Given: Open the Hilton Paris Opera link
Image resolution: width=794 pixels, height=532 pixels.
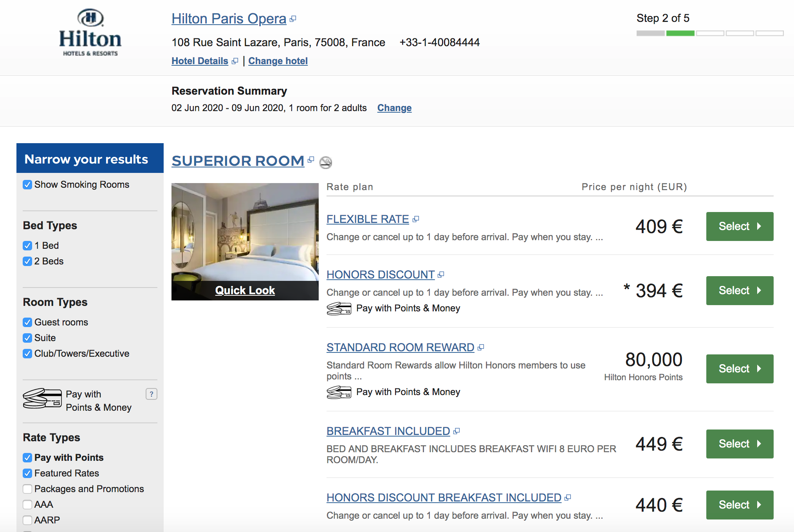Looking at the screenshot, I should pyautogui.click(x=229, y=19).
